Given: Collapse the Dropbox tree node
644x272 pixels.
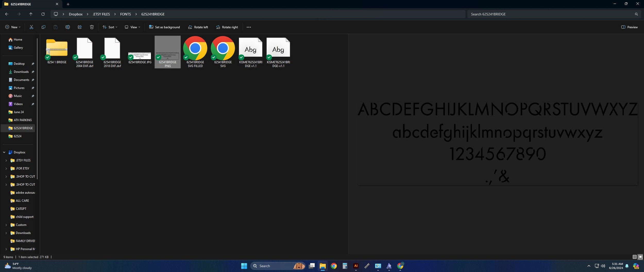Looking at the screenshot, I should tap(4, 152).
